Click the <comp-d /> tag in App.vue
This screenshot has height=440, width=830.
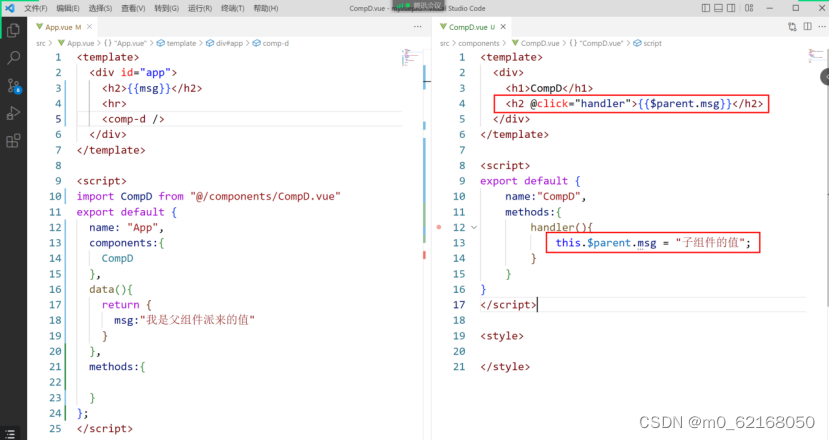pos(133,119)
